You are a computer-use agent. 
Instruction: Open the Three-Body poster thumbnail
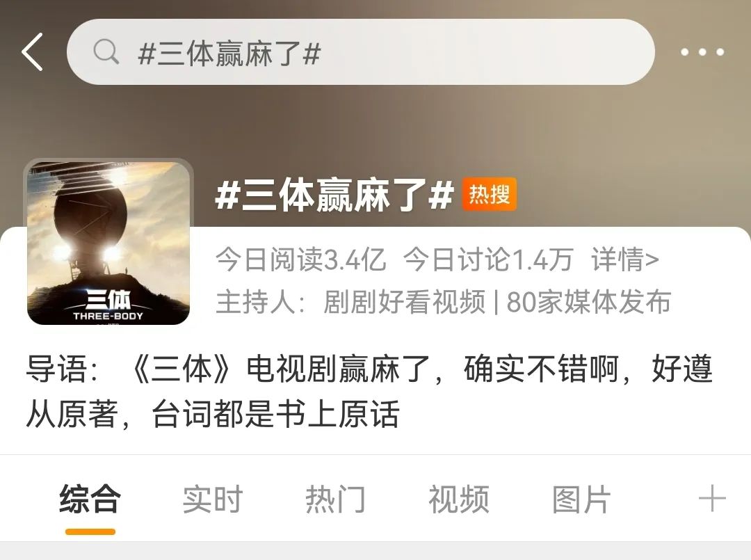click(108, 243)
